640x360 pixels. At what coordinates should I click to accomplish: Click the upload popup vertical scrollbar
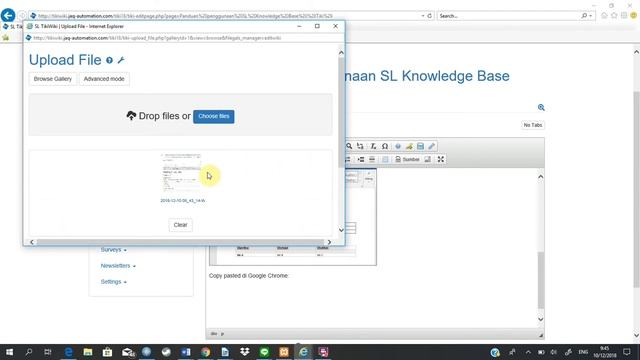click(x=341, y=112)
